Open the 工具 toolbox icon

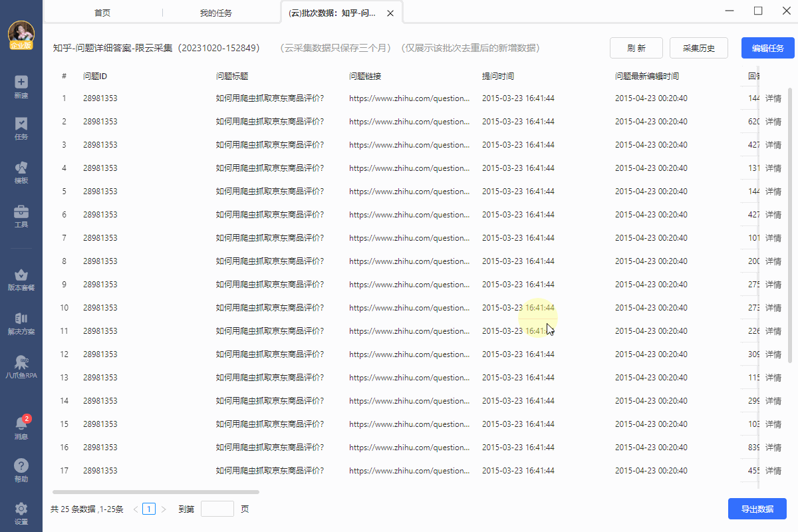click(21, 217)
